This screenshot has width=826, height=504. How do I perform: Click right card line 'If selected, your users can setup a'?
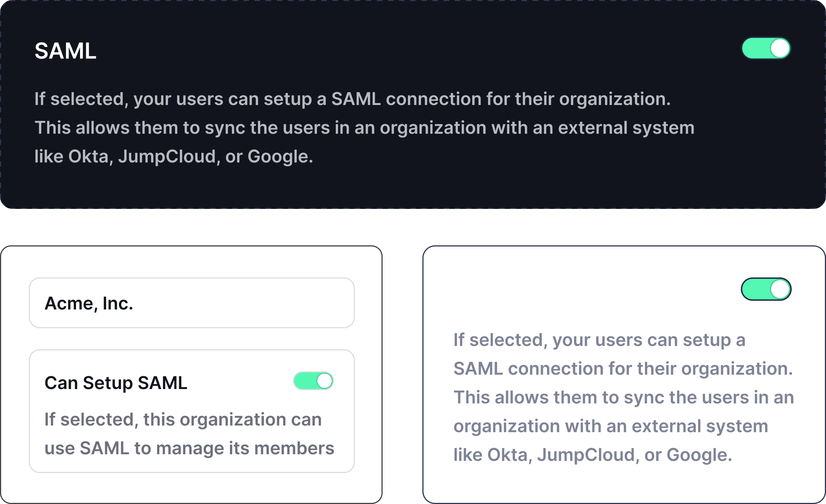(599, 340)
